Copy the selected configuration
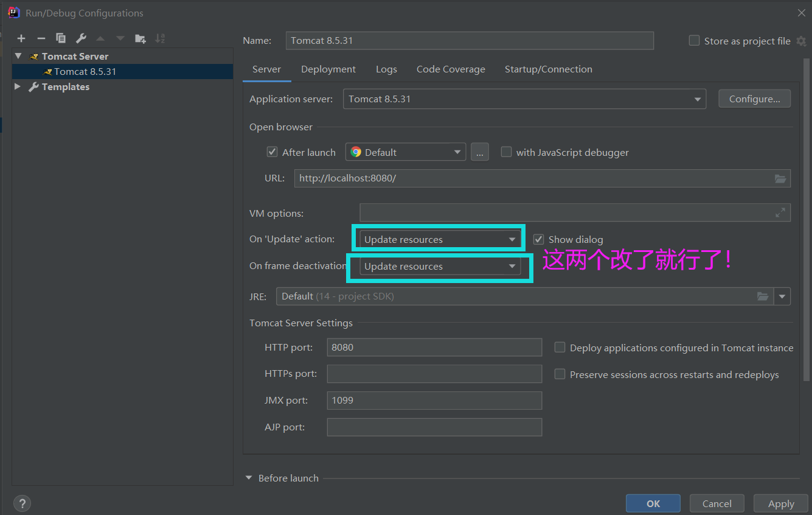Viewport: 812px width, 515px height. pos(61,38)
